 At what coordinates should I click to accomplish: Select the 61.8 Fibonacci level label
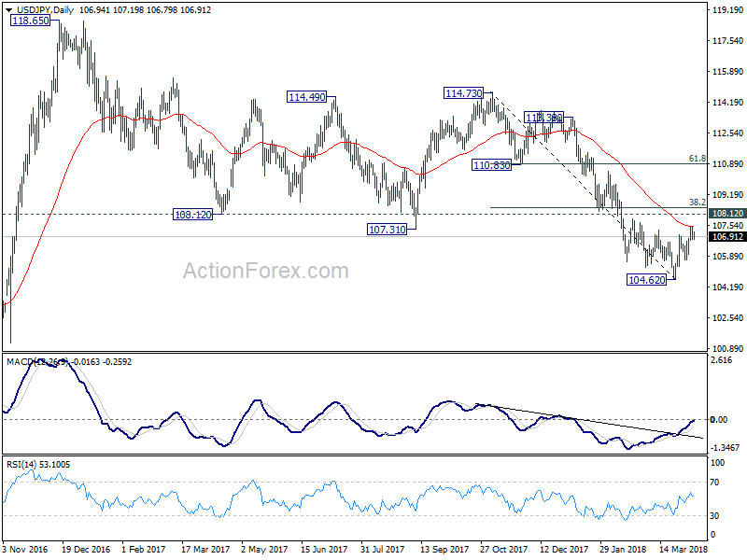click(x=698, y=159)
